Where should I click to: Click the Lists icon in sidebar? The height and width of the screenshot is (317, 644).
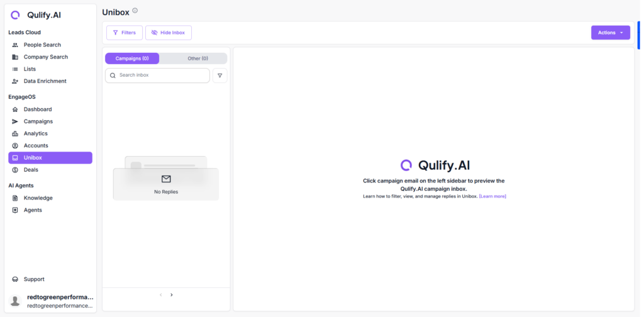[x=15, y=69]
